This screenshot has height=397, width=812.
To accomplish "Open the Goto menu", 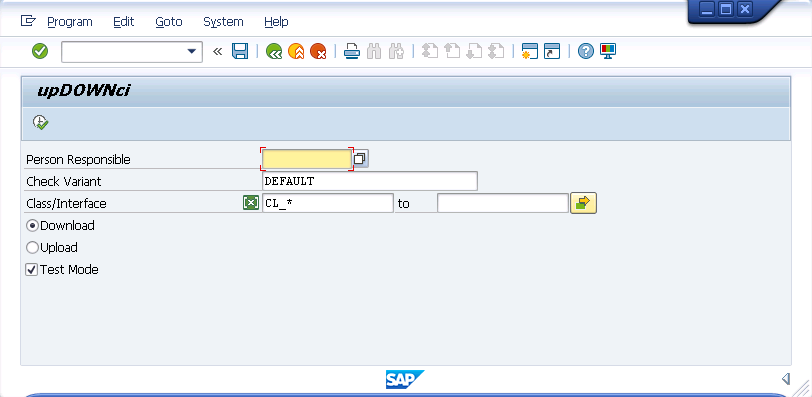I will [169, 22].
